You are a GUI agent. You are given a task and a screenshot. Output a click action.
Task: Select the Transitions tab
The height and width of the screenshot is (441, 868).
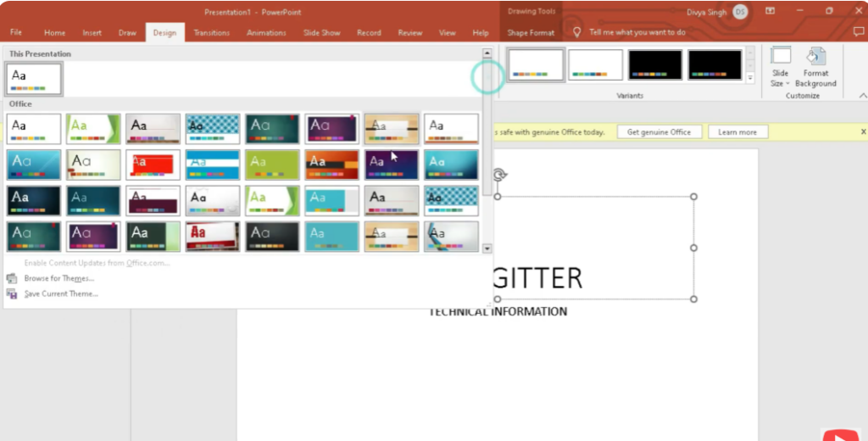click(211, 33)
